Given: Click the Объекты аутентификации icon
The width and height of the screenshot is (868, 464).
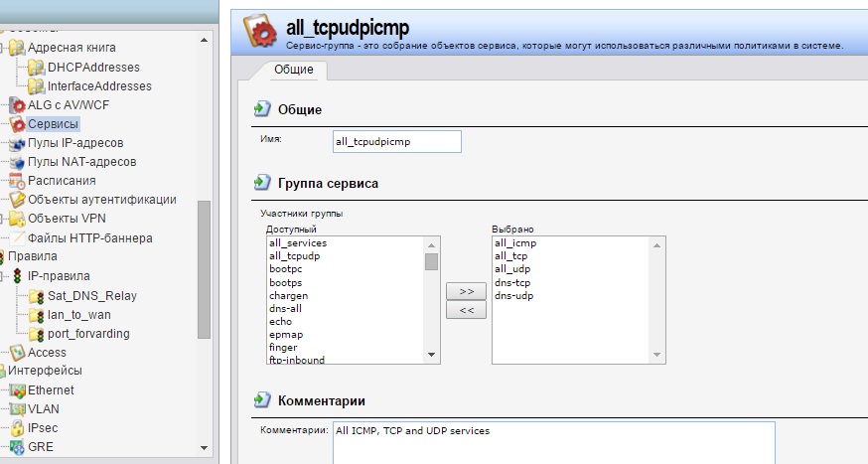Looking at the screenshot, I should (17, 200).
